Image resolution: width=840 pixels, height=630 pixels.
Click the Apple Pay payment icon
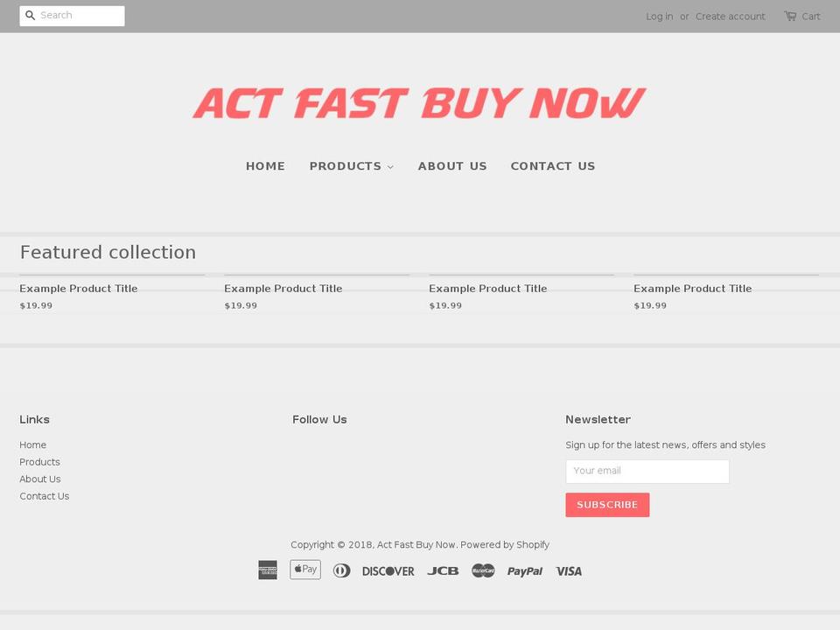pos(305,570)
